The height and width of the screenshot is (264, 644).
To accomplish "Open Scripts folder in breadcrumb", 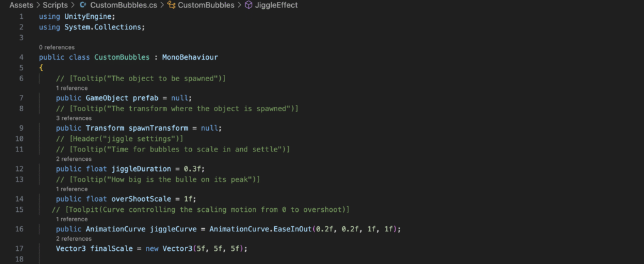I will pos(55,5).
